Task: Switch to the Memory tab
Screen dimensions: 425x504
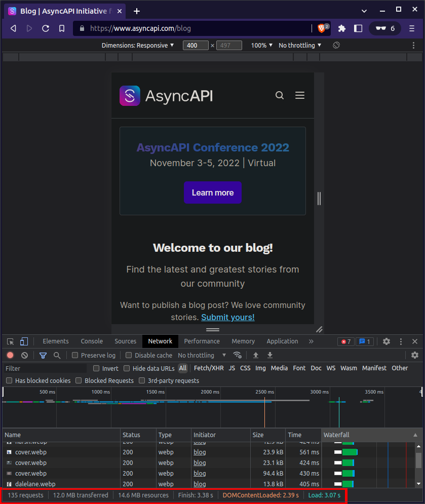Action: click(243, 341)
